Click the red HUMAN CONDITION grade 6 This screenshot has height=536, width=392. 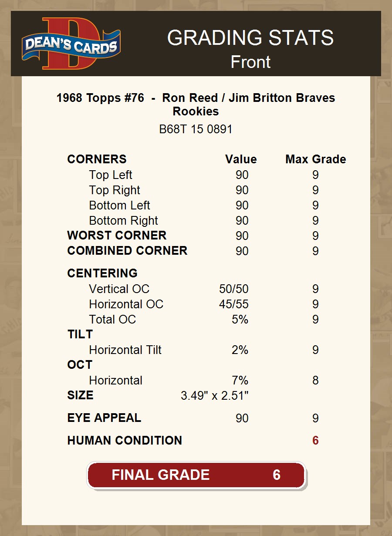(x=315, y=441)
